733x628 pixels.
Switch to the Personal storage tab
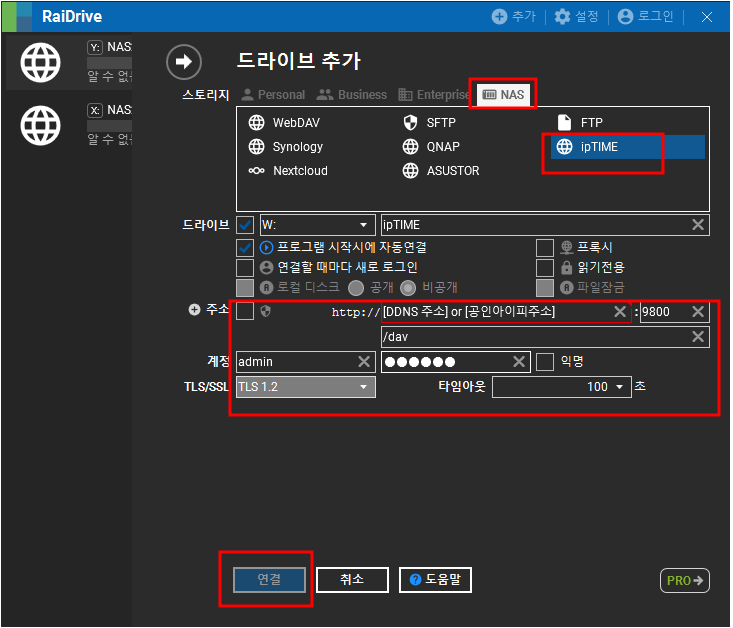pos(273,95)
